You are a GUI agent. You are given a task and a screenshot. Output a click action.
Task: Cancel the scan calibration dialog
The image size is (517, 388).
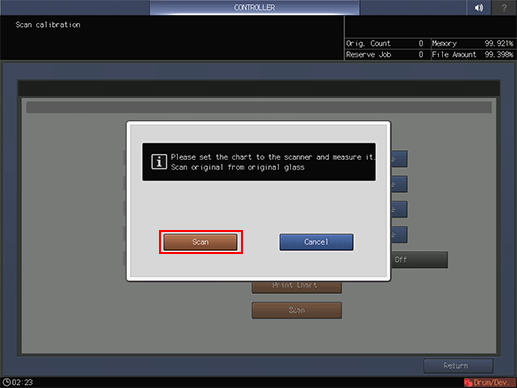pos(316,242)
